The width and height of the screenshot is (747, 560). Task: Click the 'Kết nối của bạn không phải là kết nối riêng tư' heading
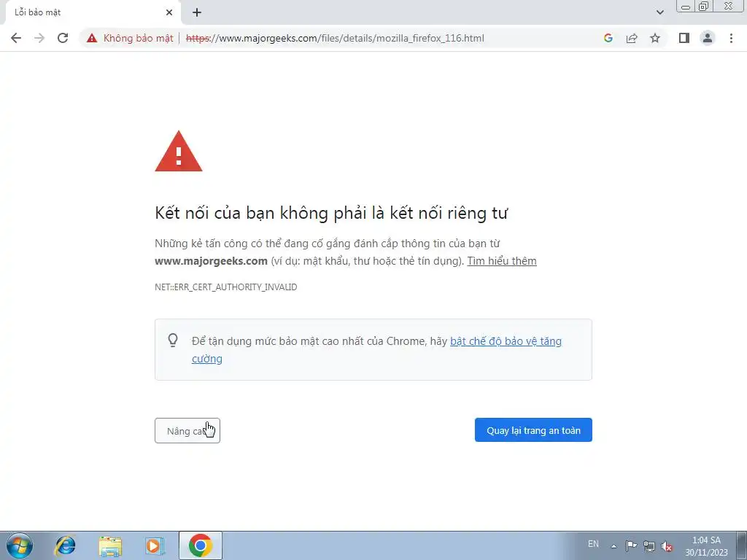[331, 213]
